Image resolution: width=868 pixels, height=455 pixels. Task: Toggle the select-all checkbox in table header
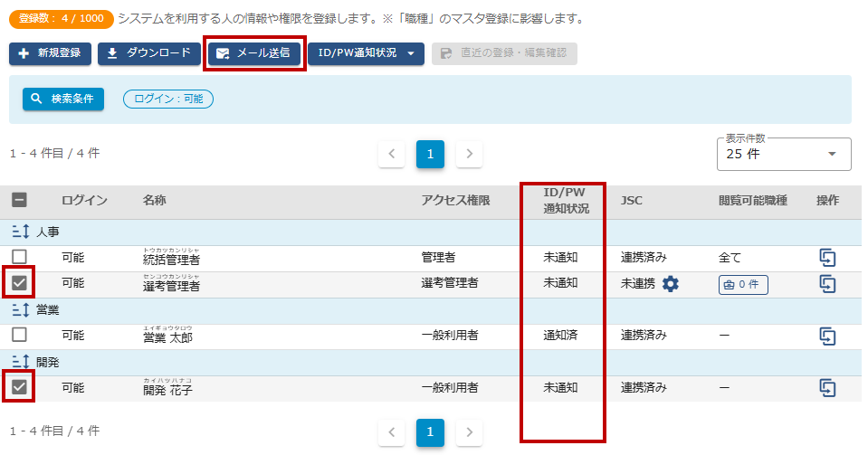pyautogui.click(x=19, y=201)
